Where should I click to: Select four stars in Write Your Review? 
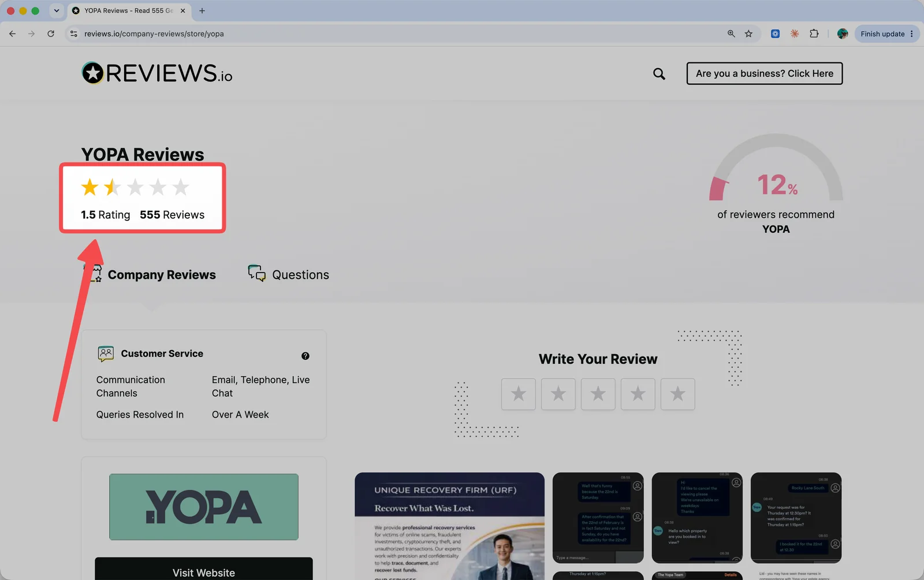pos(638,394)
